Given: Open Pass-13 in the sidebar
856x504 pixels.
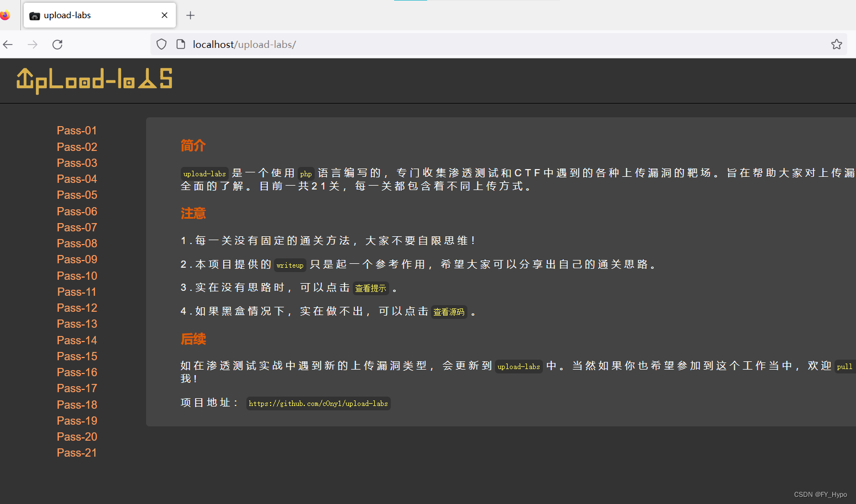Looking at the screenshot, I should (x=77, y=324).
